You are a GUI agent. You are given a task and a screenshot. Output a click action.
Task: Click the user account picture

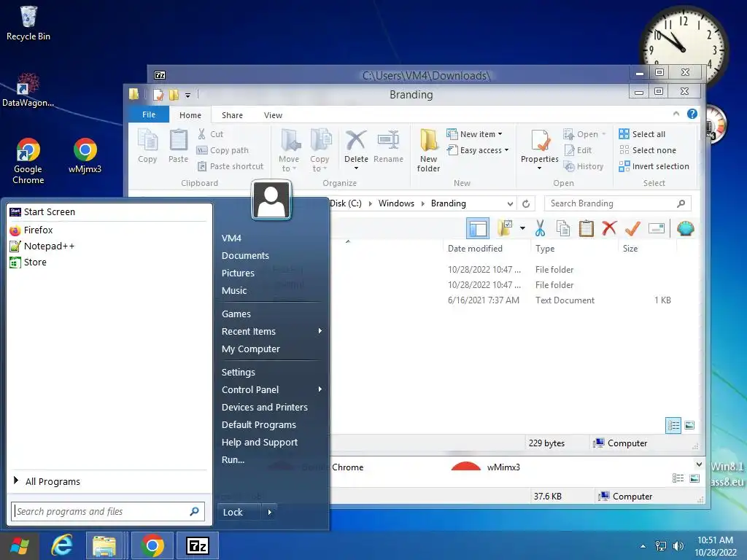pyautogui.click(x=271, y=200)
